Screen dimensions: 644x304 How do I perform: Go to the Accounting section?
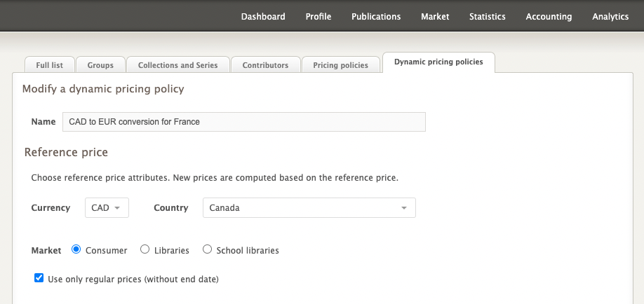point(549,17)
